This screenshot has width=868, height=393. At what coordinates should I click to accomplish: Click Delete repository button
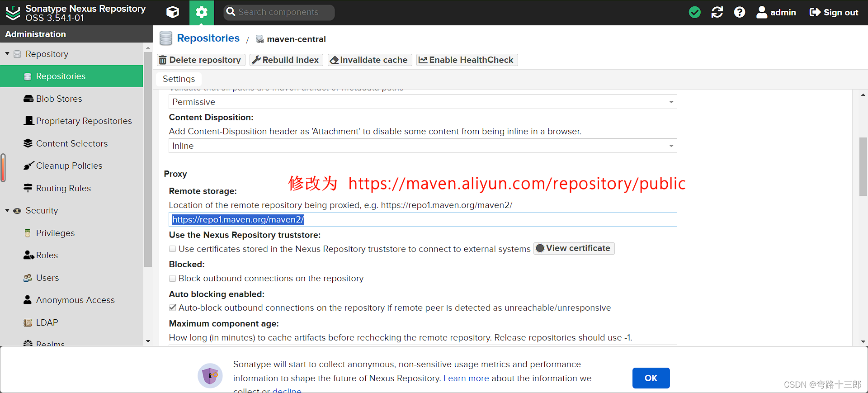click(x=201, y=60)
